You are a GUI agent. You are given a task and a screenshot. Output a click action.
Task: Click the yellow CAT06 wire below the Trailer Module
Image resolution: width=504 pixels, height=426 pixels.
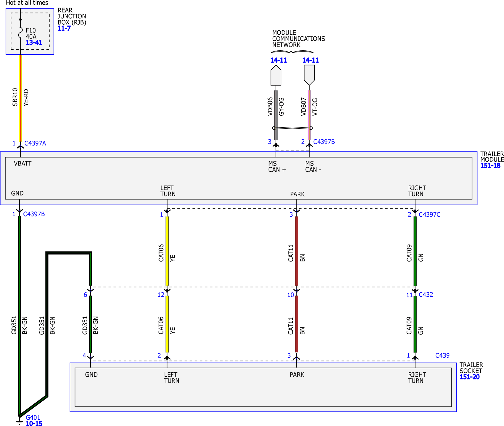[167, 251]
